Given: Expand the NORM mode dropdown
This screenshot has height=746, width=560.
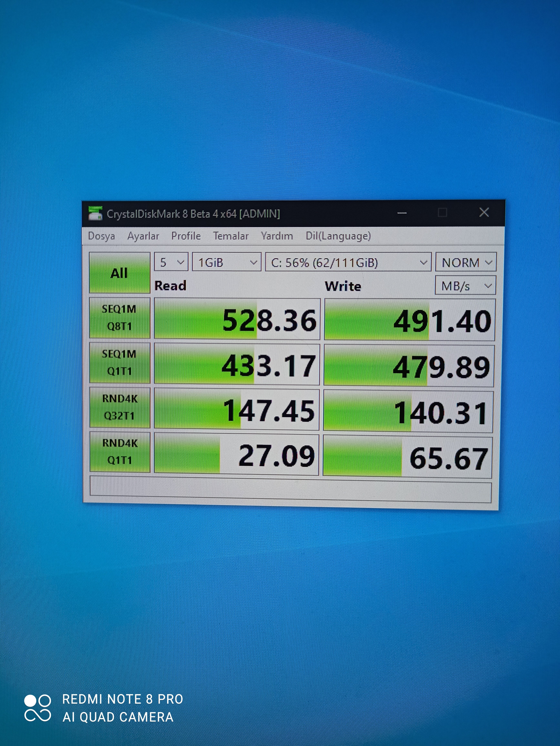Looking at the screenshot, I should point(466,262).
